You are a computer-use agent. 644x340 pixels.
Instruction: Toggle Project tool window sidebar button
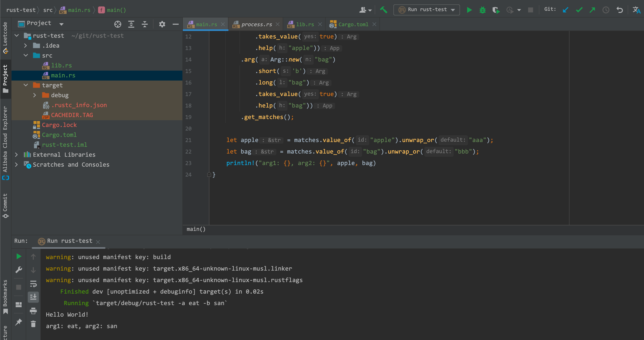(5, 79)
